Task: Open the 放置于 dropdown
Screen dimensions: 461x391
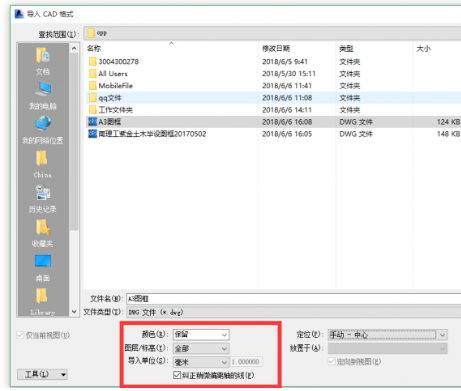Action: click(x=388, y=348)
